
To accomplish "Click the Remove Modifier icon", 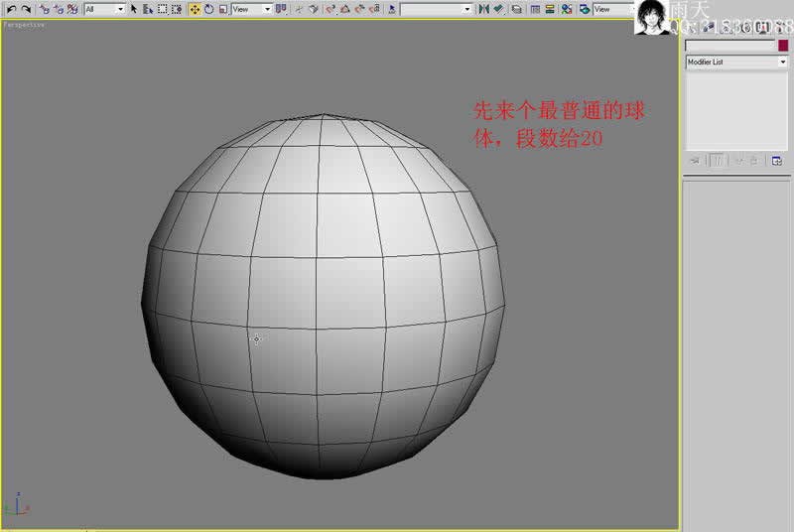I will coord(754,161).
